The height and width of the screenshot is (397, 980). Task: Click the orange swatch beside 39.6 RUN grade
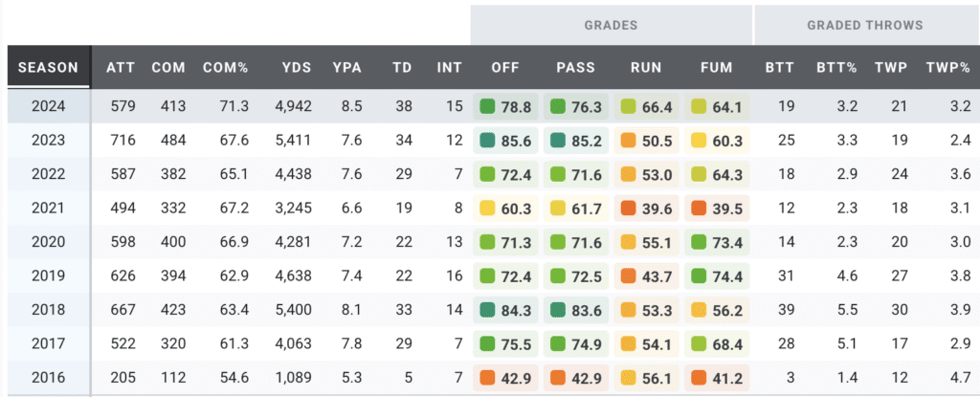(628, 210)
